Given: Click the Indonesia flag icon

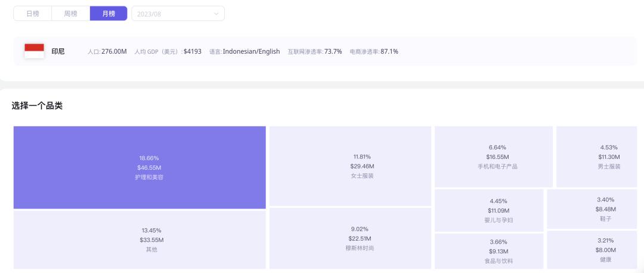Looking at the screenshot, I should coord(34,51).
